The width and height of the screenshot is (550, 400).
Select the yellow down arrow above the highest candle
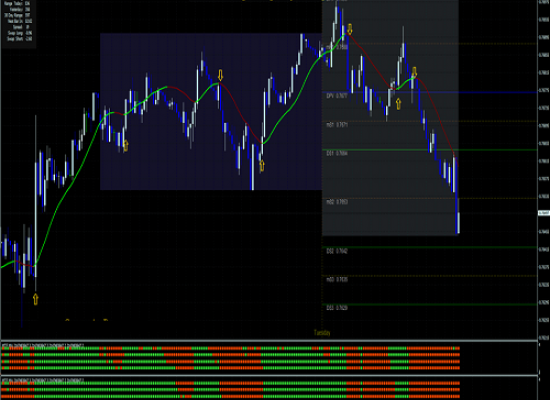[349, 29]
